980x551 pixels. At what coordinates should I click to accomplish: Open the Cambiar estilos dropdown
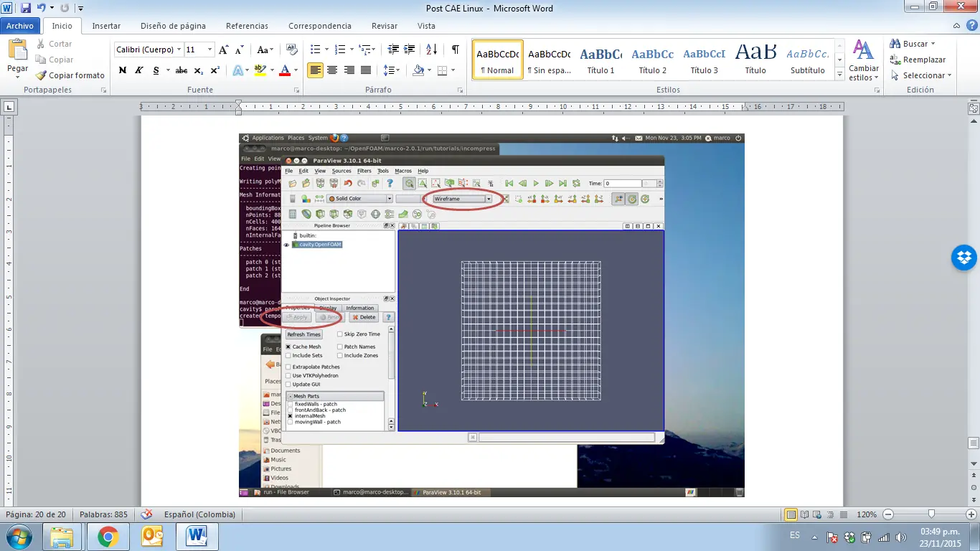pos(863,61)
